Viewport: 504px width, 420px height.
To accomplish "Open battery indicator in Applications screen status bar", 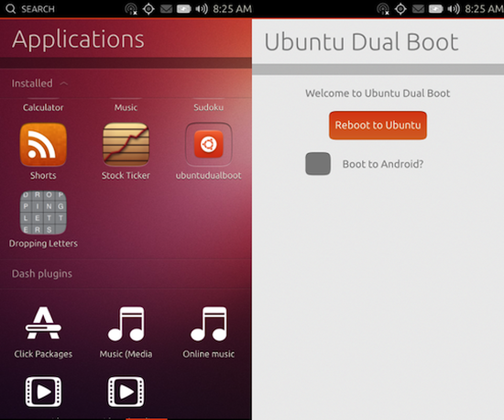I will coord(183,9).
